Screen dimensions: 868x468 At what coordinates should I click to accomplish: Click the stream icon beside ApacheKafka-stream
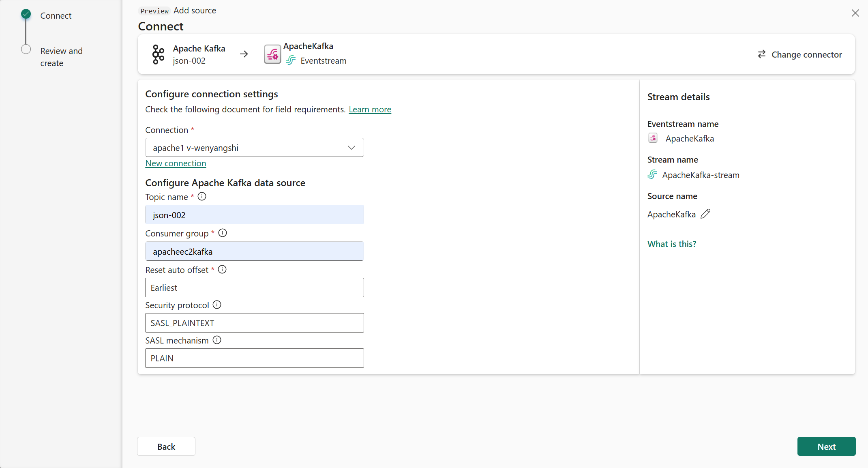pos(652,175)
